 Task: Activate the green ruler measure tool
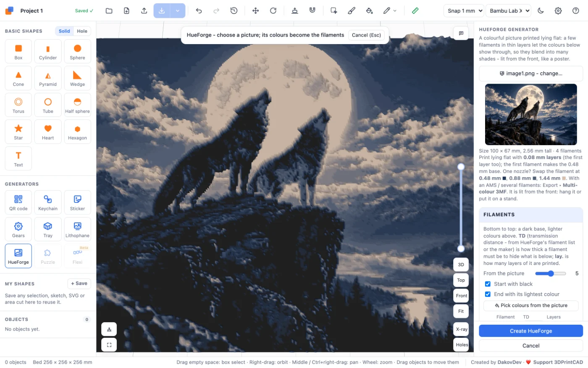coord(415,11)
